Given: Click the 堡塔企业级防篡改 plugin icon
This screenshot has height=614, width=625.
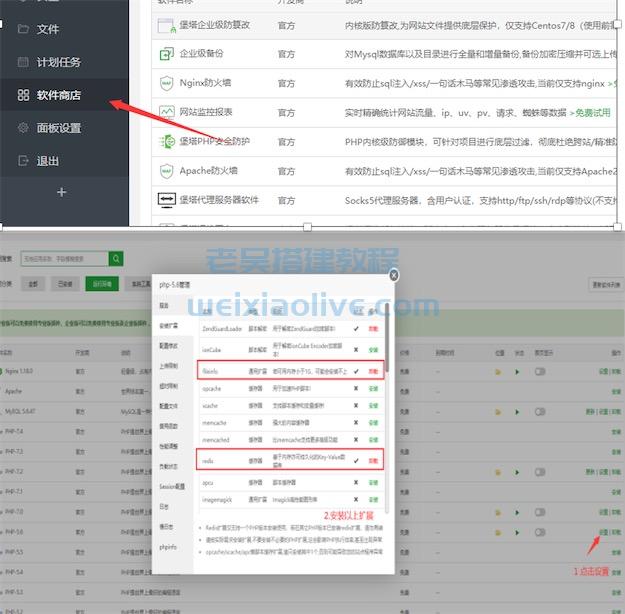Looking at the screenshot, I should click(x=166, y=26).
